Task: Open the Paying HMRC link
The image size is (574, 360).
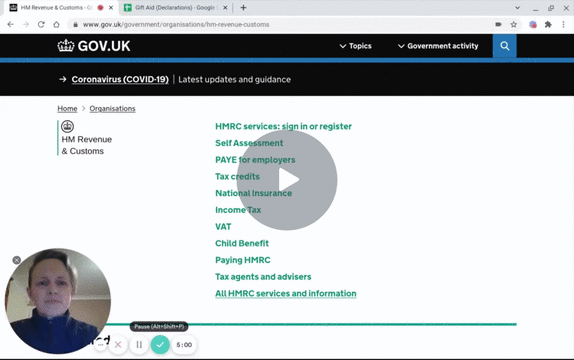Action: (x=243, y=260)
